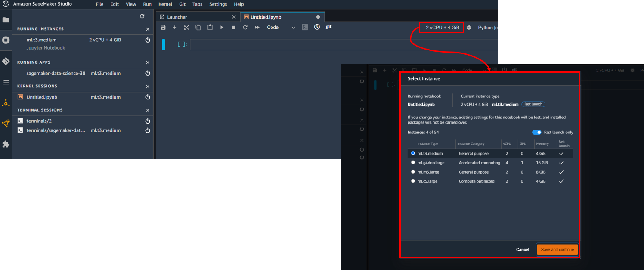Screen dimensions: 644x270
Task: Restart kernel and run all cells icon
Action: tap(257, 27)
